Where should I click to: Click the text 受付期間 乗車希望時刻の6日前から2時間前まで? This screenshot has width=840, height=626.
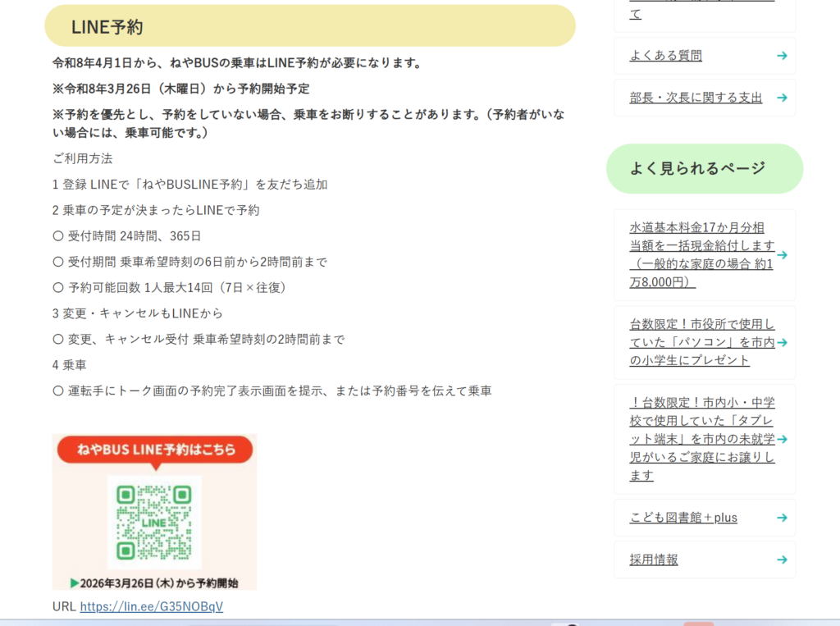pyautogui.click(x=197, y=262)
